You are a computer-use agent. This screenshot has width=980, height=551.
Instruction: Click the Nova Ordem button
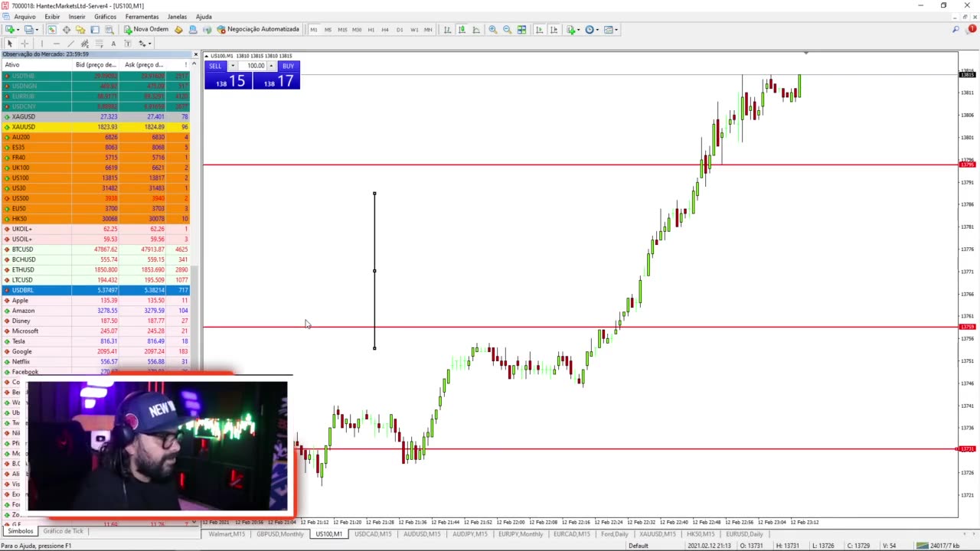145,30
